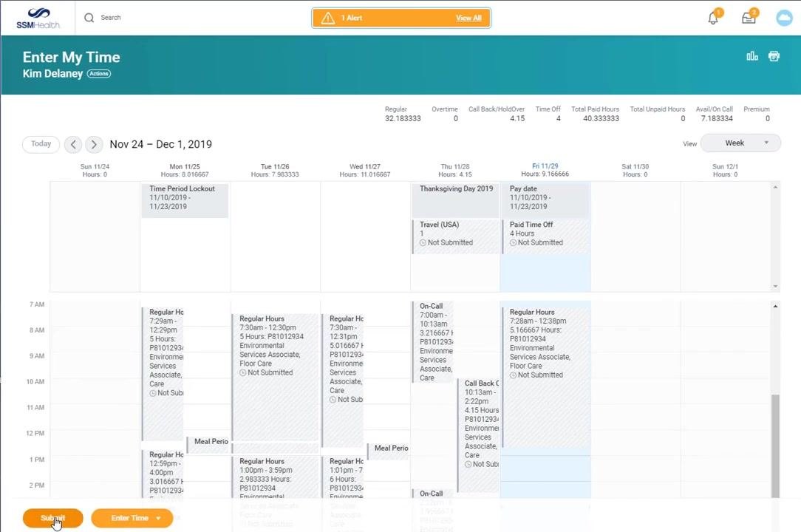Open Thanksgiving Day 2019 event

[x=456, y=199]
